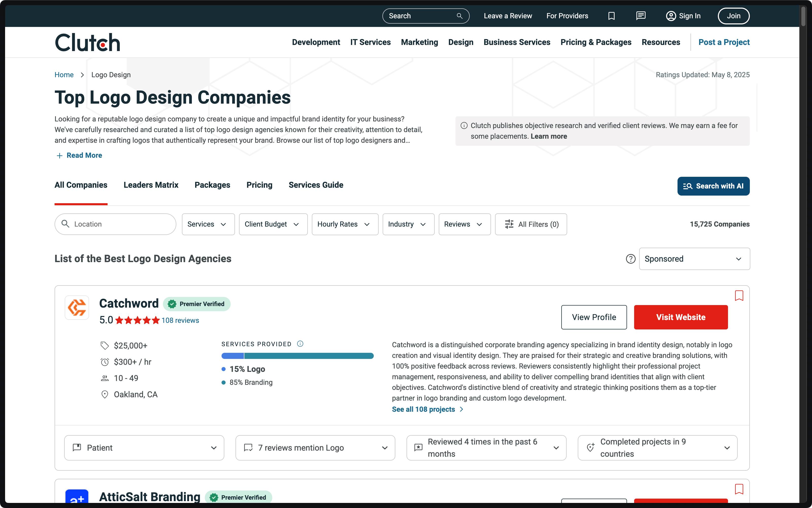
Task: Click the breadcrumb chevron after Home
Action: [x=82, y=75]
